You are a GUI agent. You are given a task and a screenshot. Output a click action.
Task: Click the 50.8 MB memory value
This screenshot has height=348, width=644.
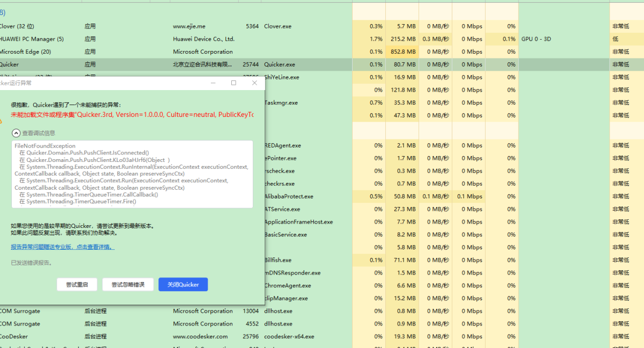[405, 196]
